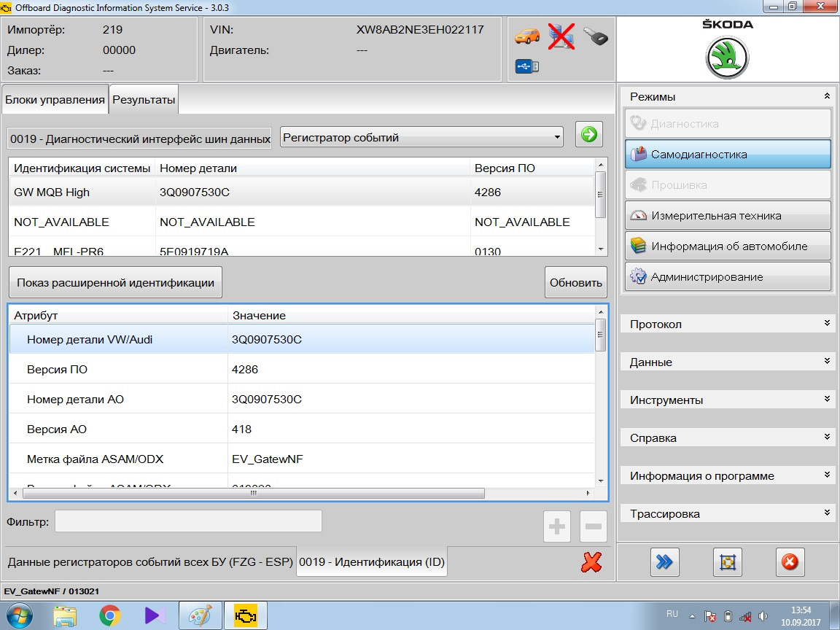This screenshot has width=840, height=630.
Task: Click the orange car vehicle status icon
Action: pos(527,36)
